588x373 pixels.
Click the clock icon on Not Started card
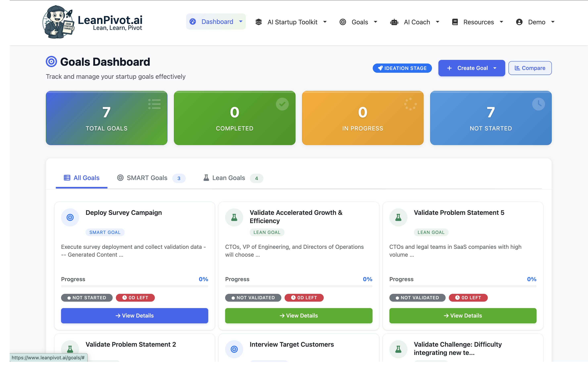[538, 104]
